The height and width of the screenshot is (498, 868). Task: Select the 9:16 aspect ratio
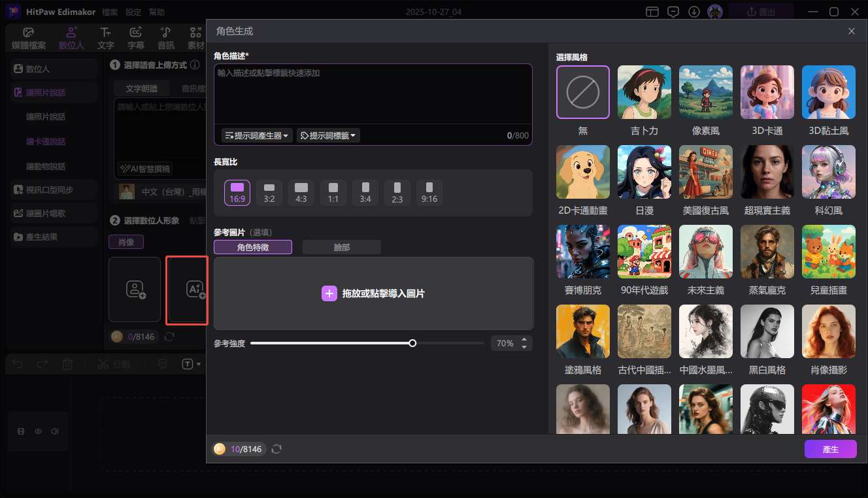tap(429, 192)
